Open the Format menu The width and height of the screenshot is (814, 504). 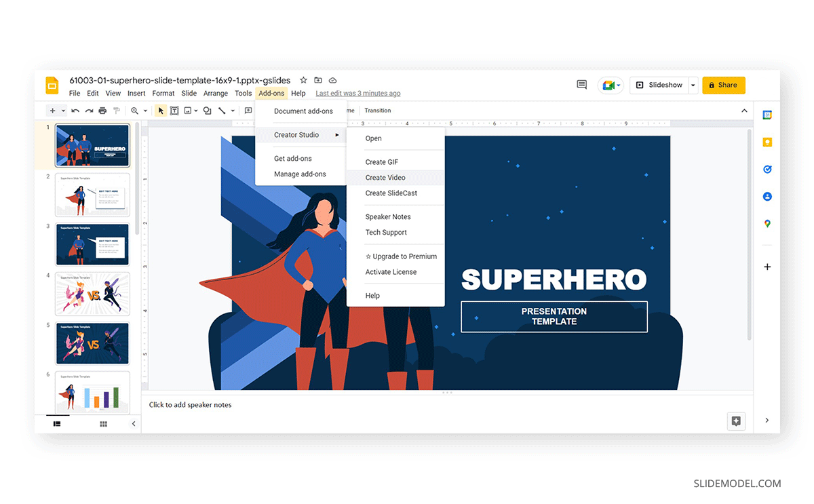click(163, 94)
